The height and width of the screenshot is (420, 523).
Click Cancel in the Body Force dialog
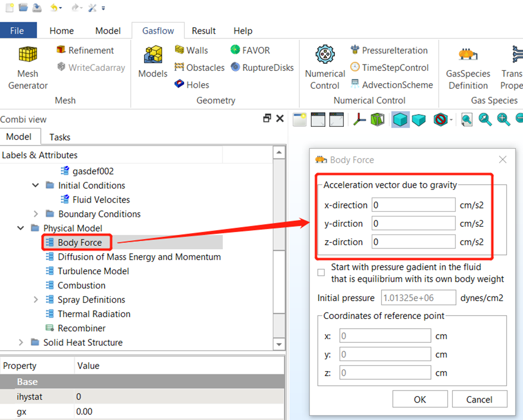tap(479, 399)
